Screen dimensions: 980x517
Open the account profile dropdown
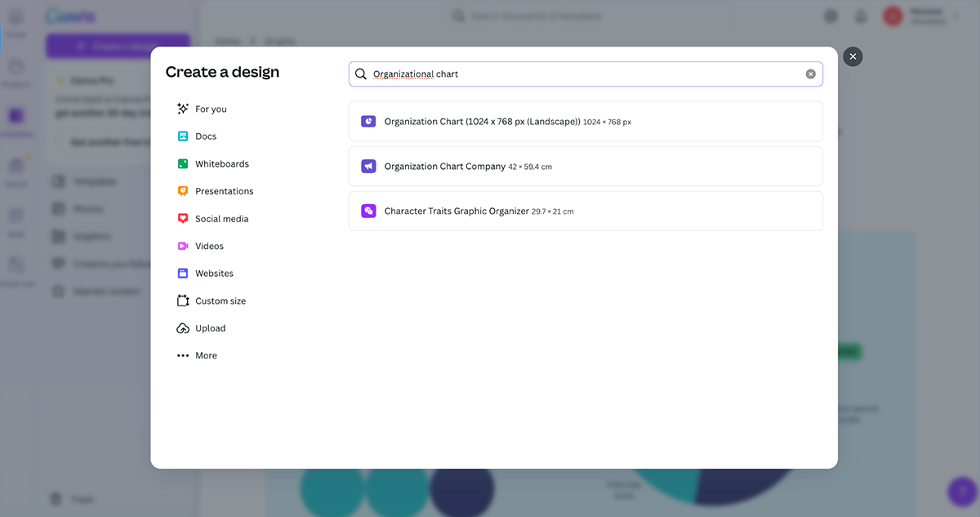pos(923,16)
